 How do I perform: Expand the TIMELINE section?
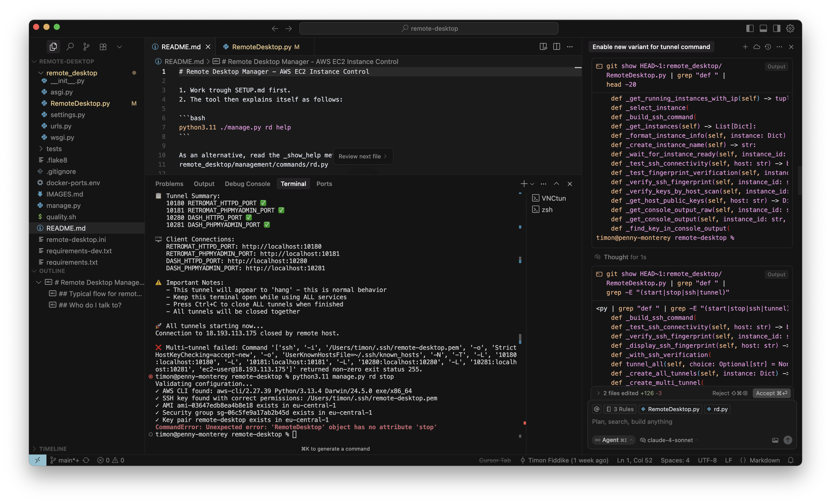pyautogui.click(x=53, y=449)
